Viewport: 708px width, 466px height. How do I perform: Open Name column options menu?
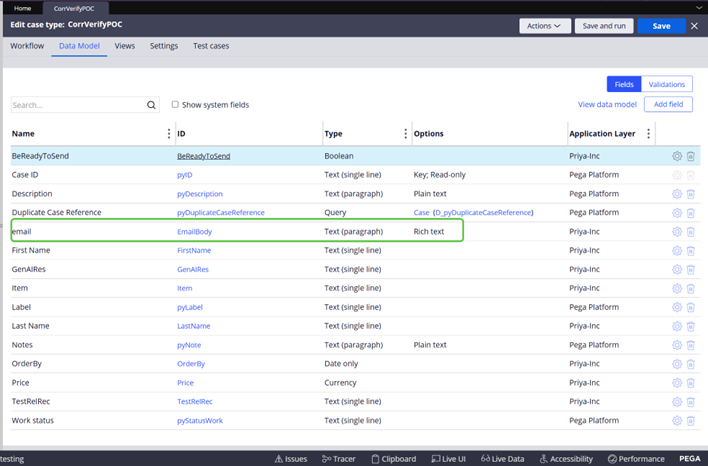(x=168, y=134)
